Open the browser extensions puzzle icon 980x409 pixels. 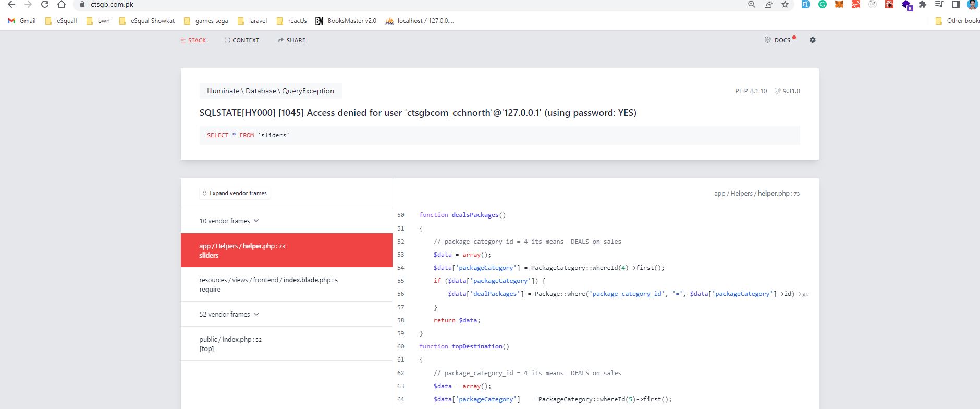click(923, 4)
